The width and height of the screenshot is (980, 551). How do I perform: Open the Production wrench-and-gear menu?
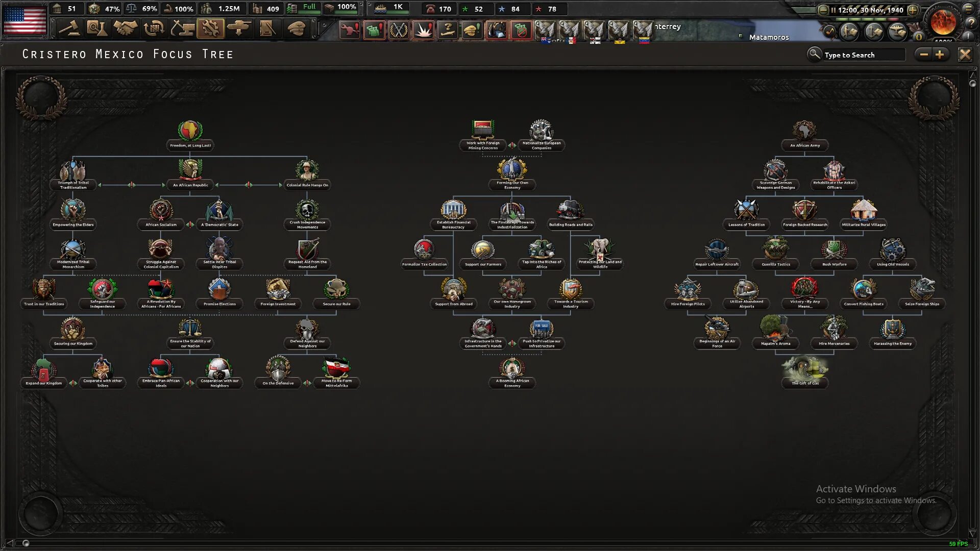pos(210,29)
